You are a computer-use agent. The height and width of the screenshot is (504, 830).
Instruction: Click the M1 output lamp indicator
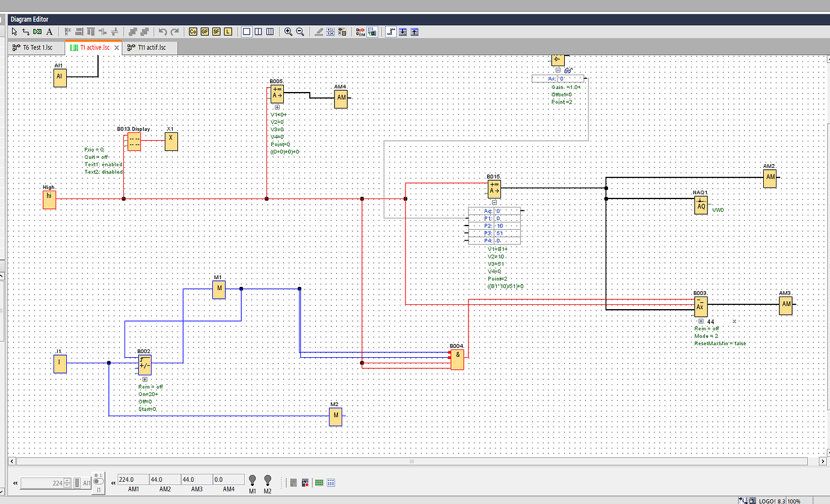(252, 481)
